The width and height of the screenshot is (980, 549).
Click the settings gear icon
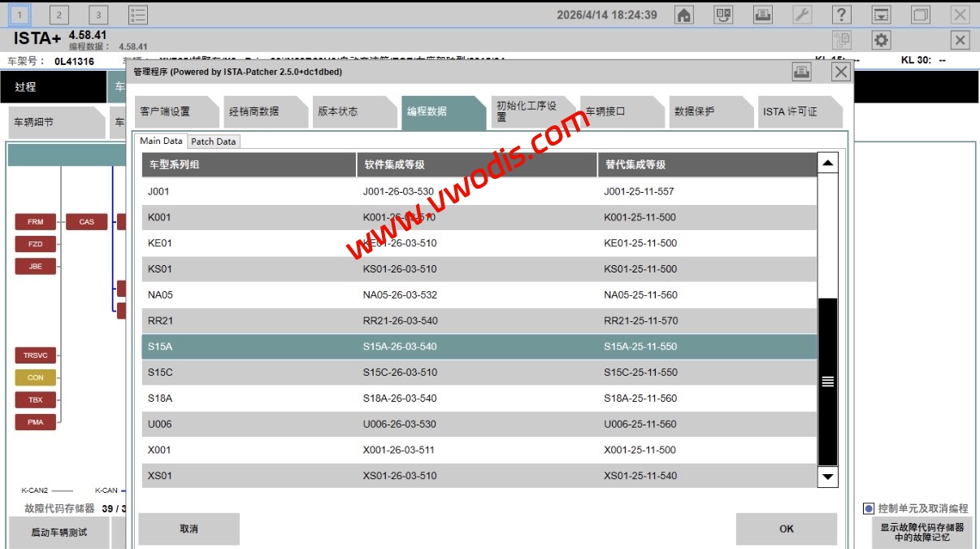881,40
